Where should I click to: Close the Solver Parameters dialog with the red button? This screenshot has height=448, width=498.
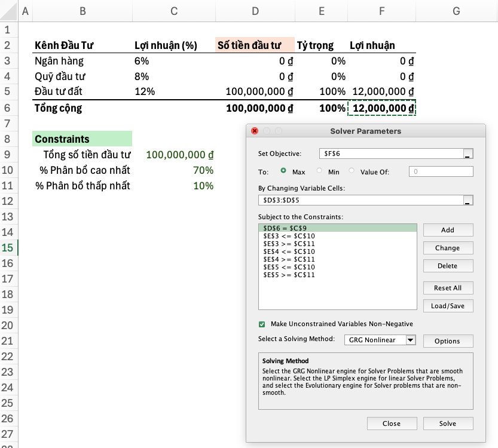[x=255, y=131]
